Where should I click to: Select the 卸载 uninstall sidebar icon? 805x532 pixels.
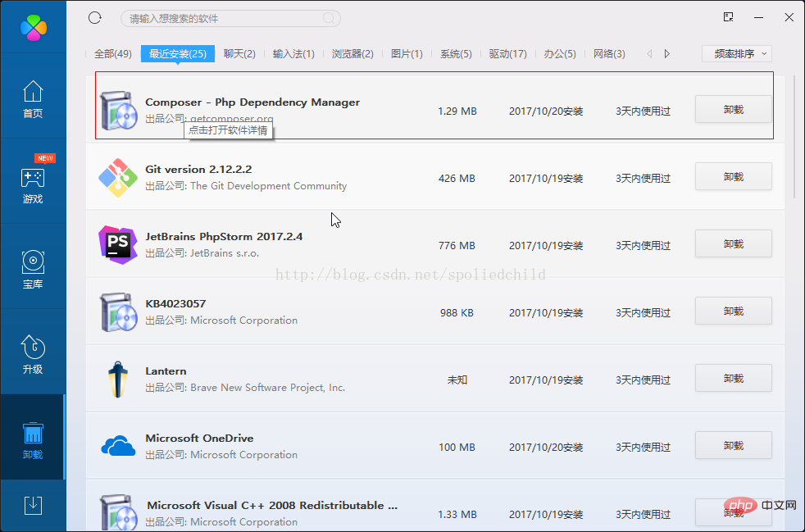pos(33,440)
